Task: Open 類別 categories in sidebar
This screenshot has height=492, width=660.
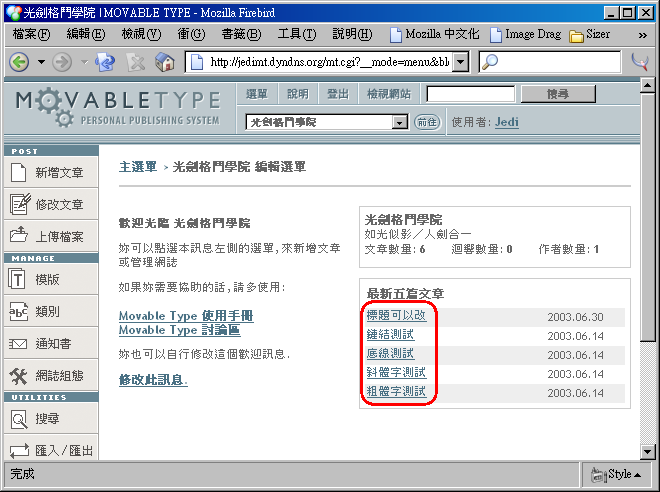Action: pos(51,311)
